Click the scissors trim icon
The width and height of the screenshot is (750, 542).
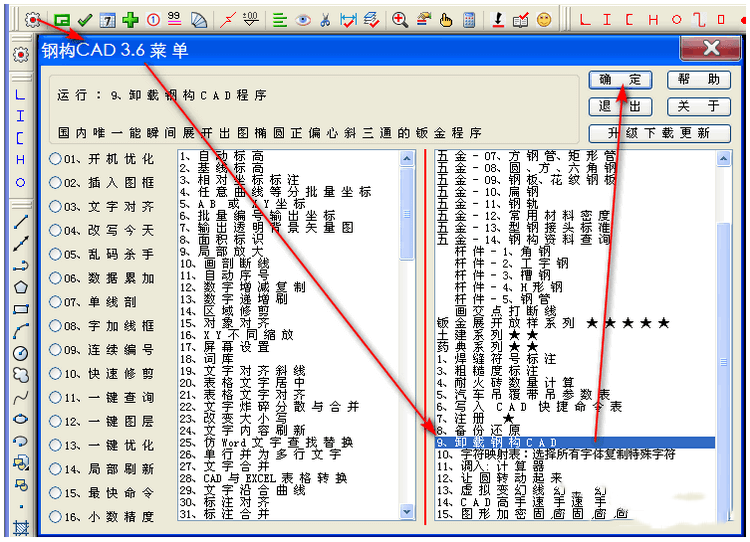click(x=325, y=20)
